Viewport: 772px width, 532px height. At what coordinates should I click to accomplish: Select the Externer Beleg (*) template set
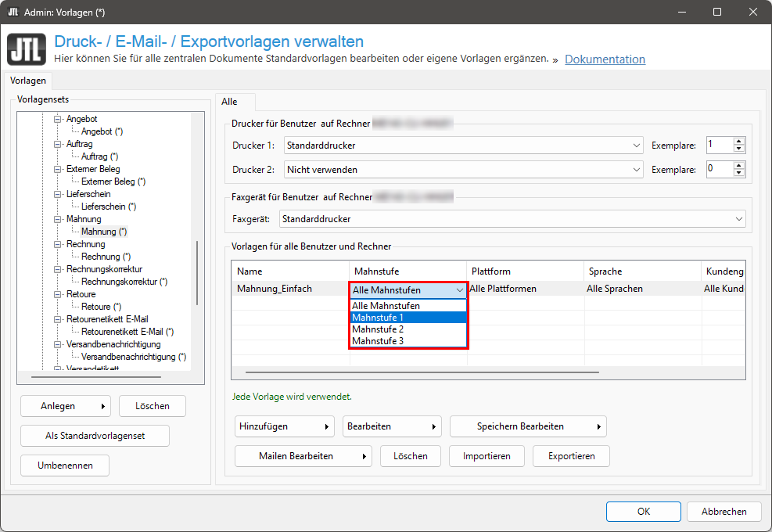pyautogui.click(x=113, y=182)
